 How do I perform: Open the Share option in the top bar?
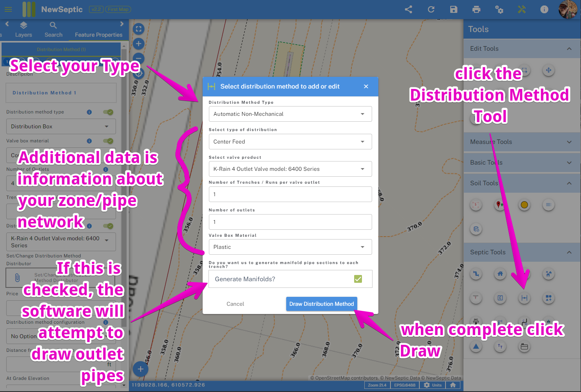tap(408, 9)
